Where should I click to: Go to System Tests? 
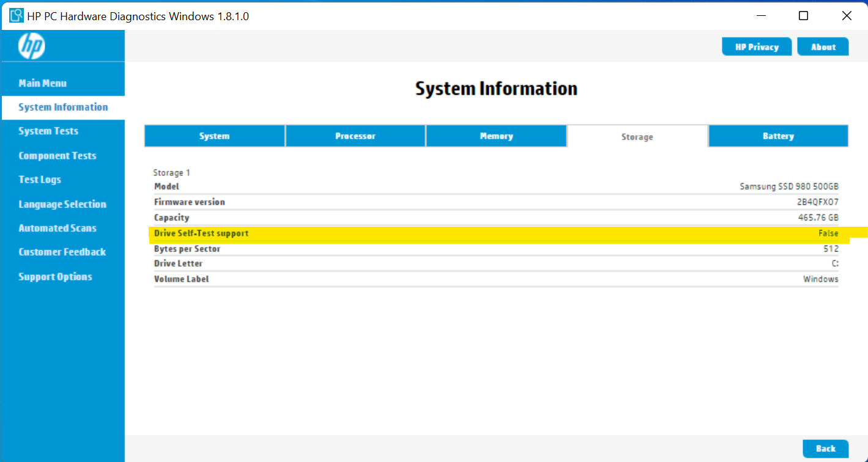click(x=48, y=131)
